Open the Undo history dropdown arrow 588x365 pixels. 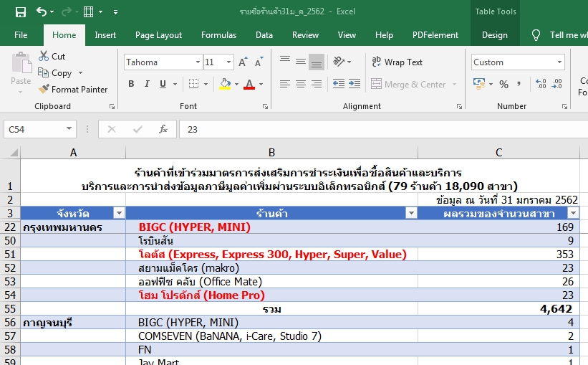[x=52, y=12]
